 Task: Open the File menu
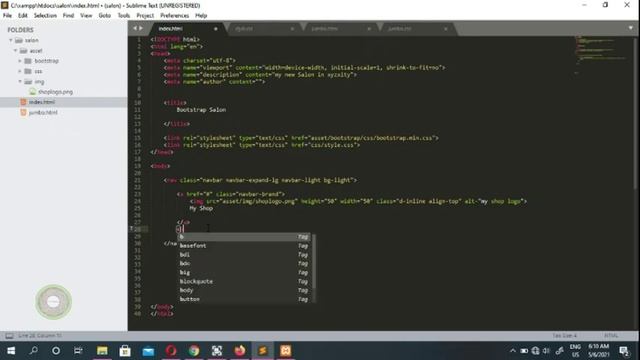click(7, 16)
